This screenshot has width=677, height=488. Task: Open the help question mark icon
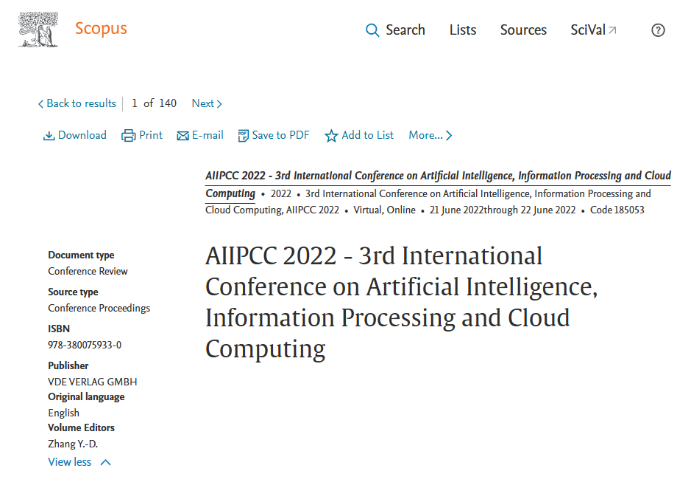657,30
